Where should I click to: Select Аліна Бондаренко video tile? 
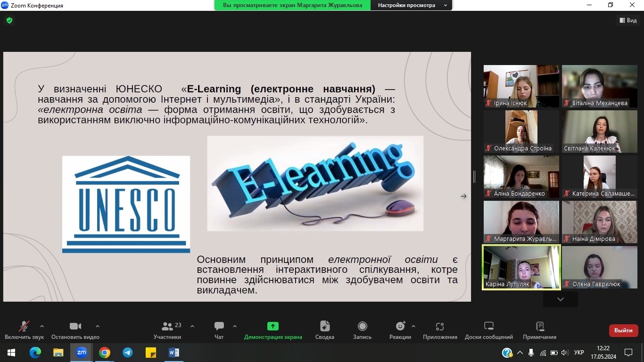coord(521,177)
